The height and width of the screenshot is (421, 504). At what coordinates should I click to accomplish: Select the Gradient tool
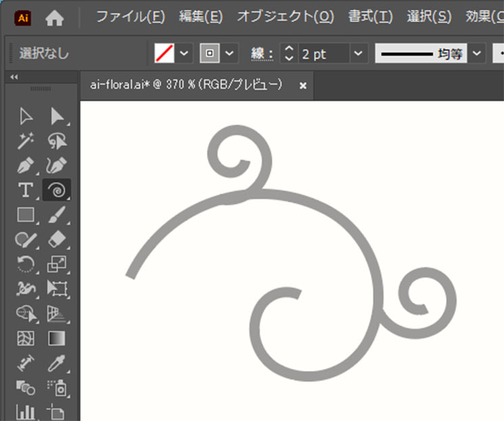click(57, 338)
